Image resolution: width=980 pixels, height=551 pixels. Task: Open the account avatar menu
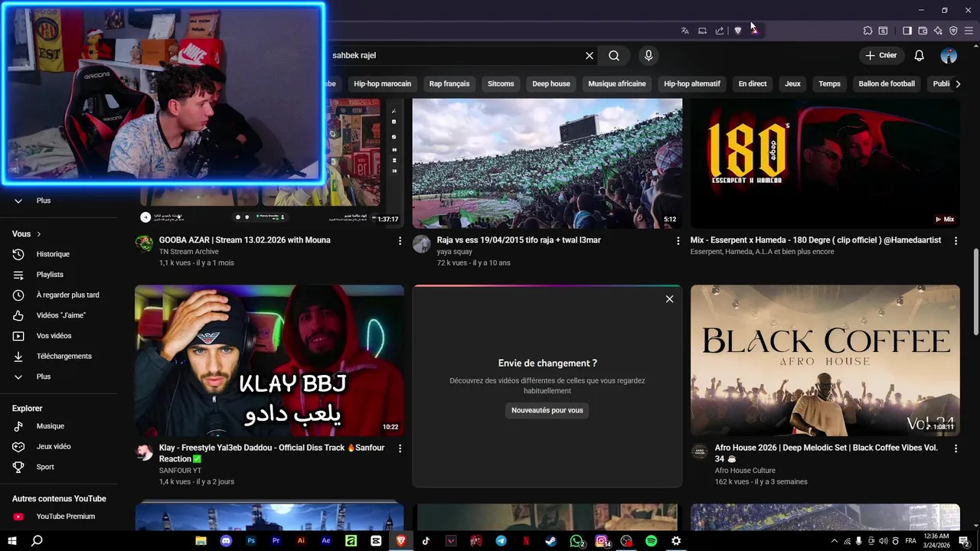(x=949, y=55)
